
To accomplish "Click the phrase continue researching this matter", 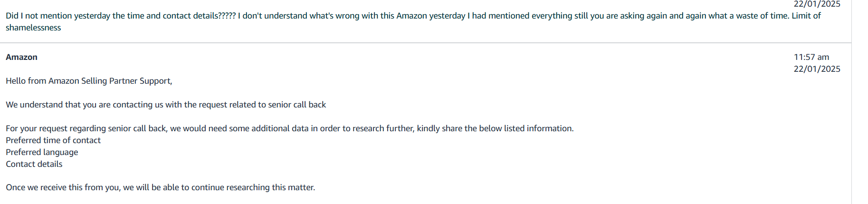I will tap(253, 187).
